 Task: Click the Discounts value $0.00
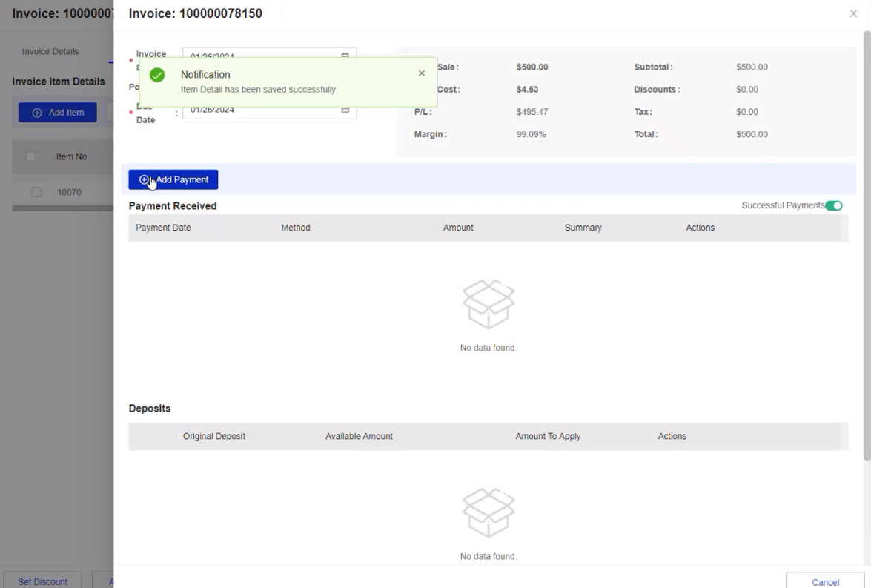tap(747, 90)
